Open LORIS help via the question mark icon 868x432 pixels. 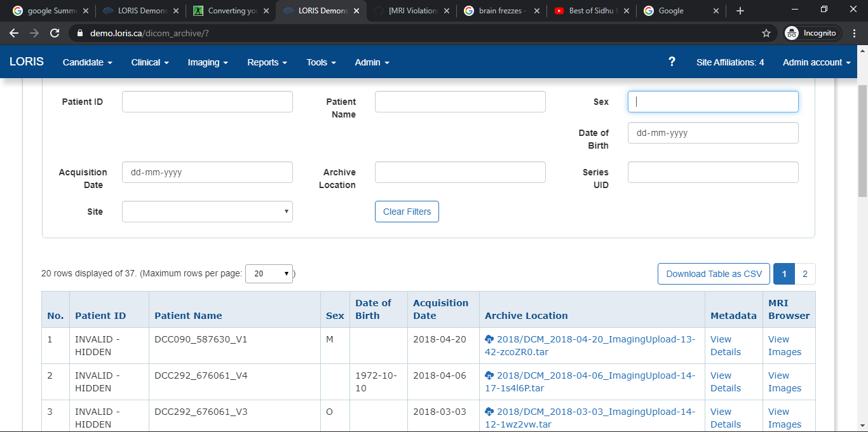(x=672, y=62)
